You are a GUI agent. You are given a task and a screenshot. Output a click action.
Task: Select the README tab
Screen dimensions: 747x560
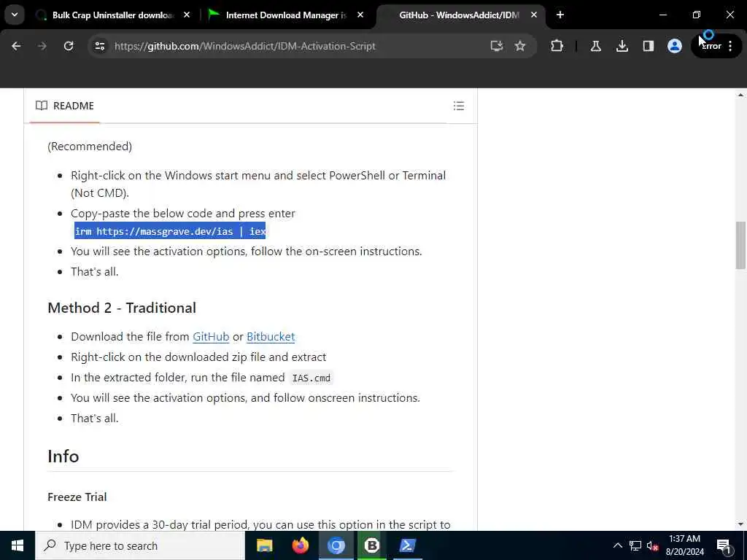click(x=65, y=106)
